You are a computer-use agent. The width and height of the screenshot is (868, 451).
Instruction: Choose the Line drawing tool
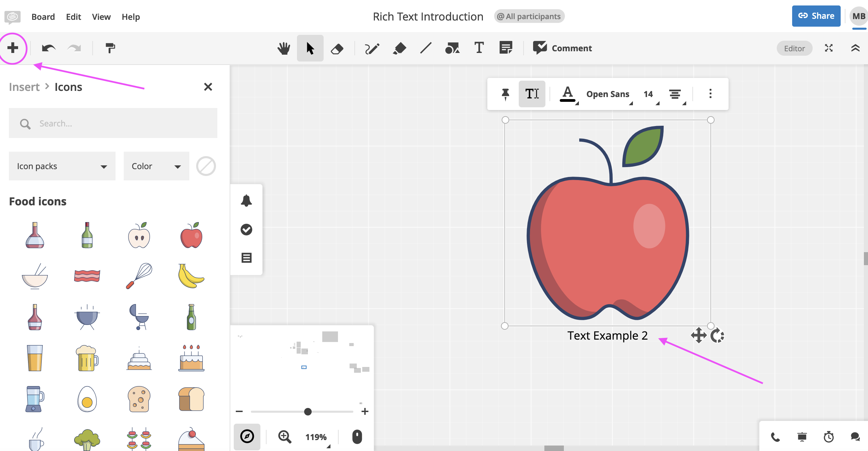[426, 48]
